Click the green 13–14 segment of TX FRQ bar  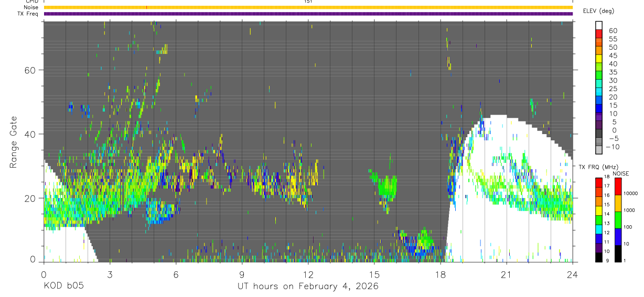pyautogui.click(x=599, y=220)
